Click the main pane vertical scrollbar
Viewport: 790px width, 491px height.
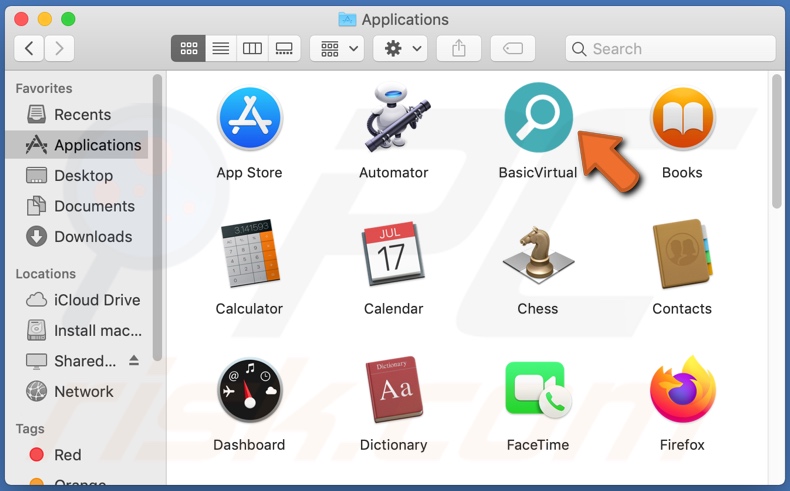[776, 142]
